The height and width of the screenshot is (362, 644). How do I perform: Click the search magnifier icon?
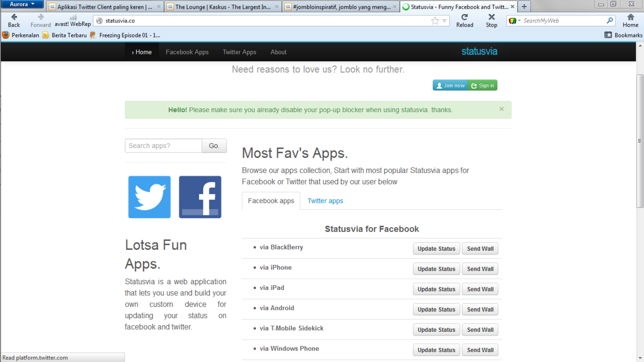point(610,21)
